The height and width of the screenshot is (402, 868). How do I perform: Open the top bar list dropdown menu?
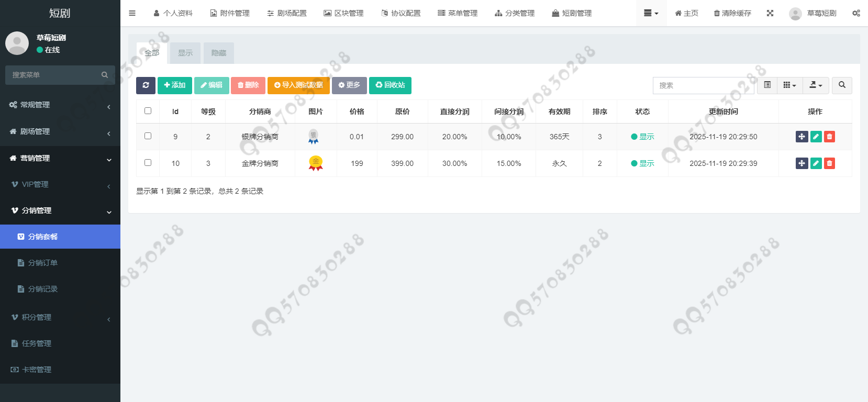tap(651, 13)
